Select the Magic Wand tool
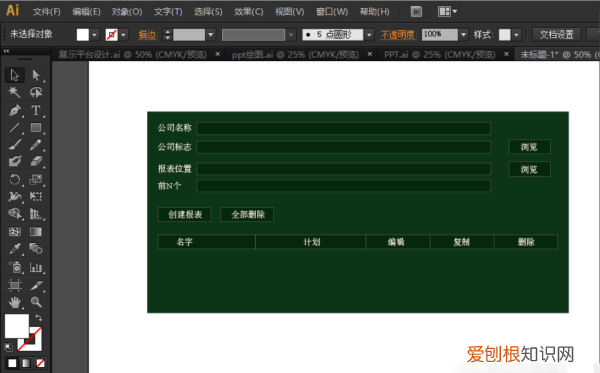Viewport: 600px width, 373px height. [15, 92]
